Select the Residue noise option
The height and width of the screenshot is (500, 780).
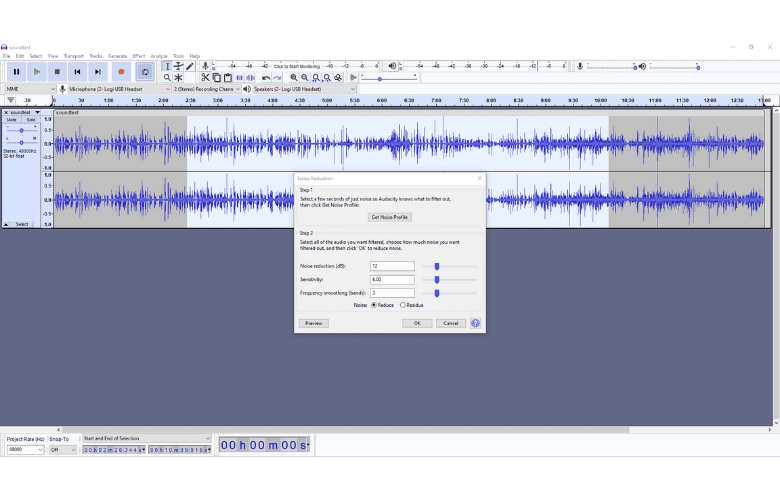(403, 305)
